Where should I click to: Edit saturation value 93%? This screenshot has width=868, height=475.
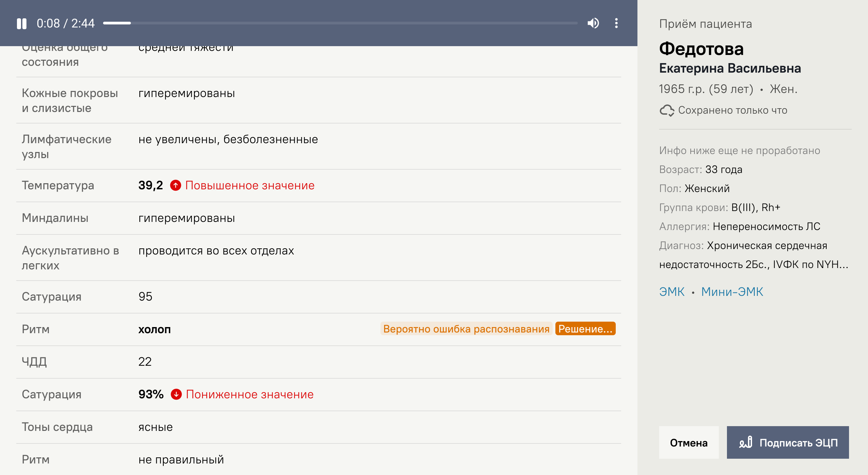tap(151, 395)
